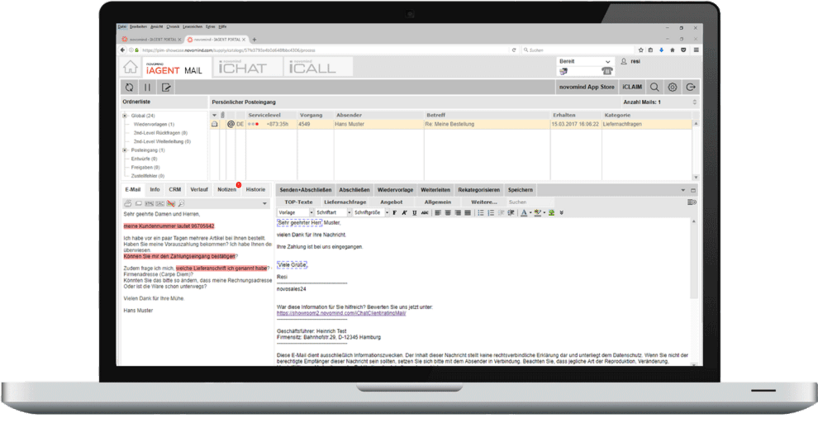Click the Rekategorisieren button

(x=479, y=190)
